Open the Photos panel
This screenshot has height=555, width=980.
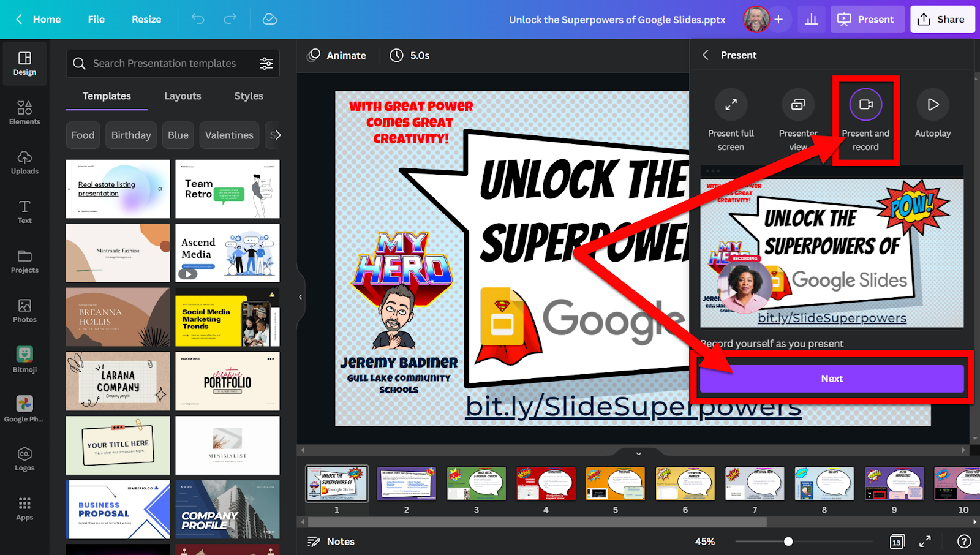24,311
